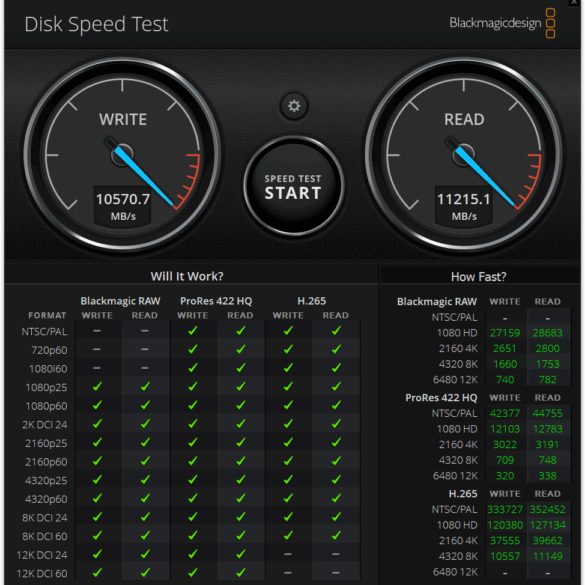Click H.265 write checkmark for 1080i60
Screen dimensions: 585x585
288,368
